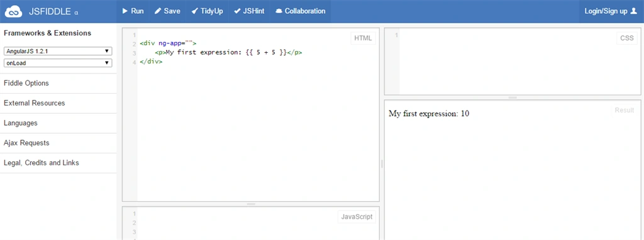Click the Save pencil icon
Image resolution: width=644 pixels, height=240 pixels.
click(x=158, y=11)
